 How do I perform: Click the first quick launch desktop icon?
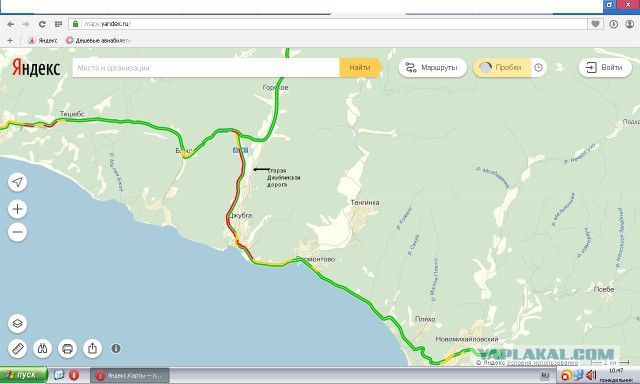[x=59, y=375]
